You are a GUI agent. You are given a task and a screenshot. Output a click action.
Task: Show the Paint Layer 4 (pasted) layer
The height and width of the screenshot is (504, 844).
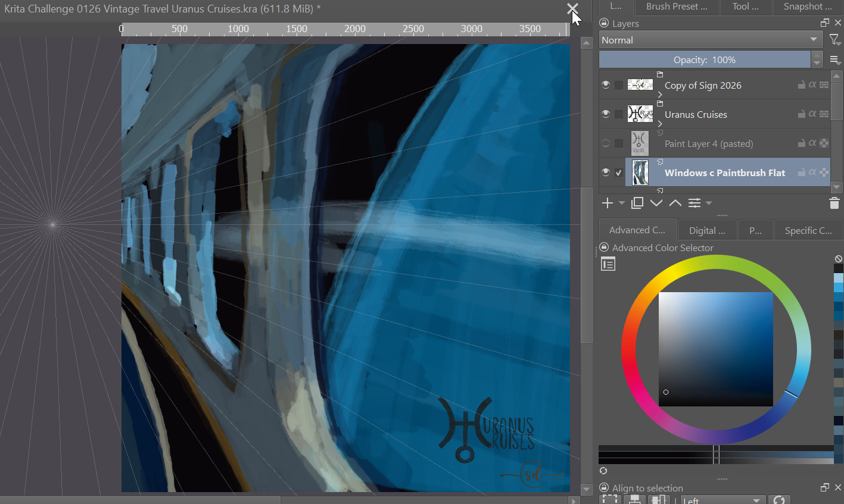pos(606,143)
